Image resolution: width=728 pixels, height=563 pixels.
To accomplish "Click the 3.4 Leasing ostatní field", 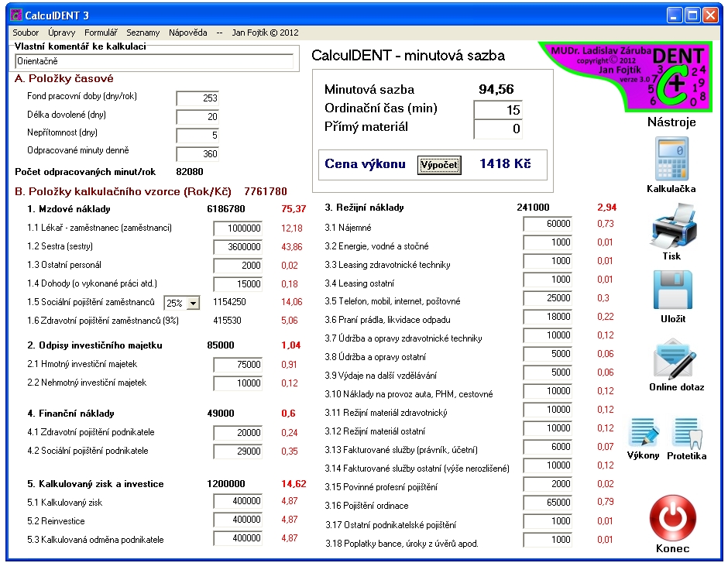I will point(548,280).
